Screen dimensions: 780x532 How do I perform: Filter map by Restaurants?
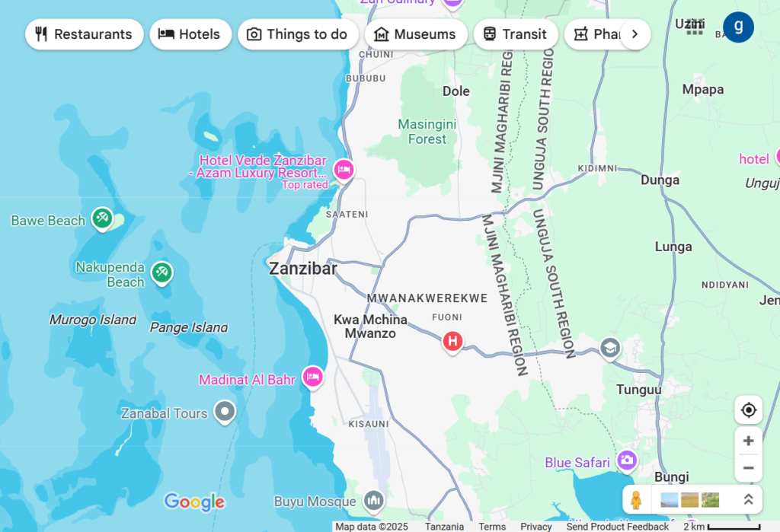85,34
